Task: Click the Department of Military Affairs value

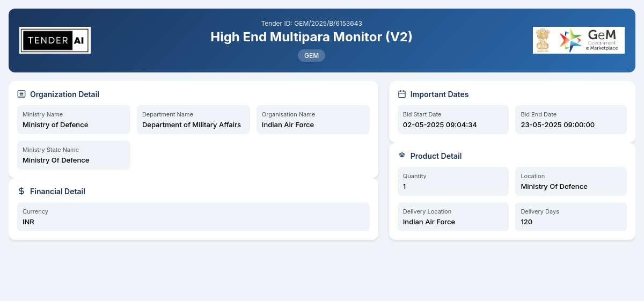Action: point(192,125)
